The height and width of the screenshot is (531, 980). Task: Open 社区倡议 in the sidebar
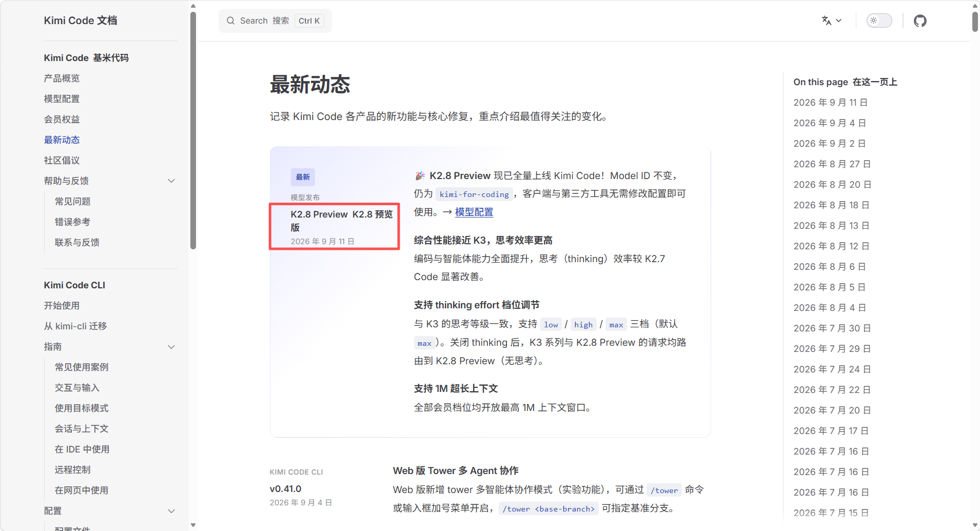click(x=62, y=160)
